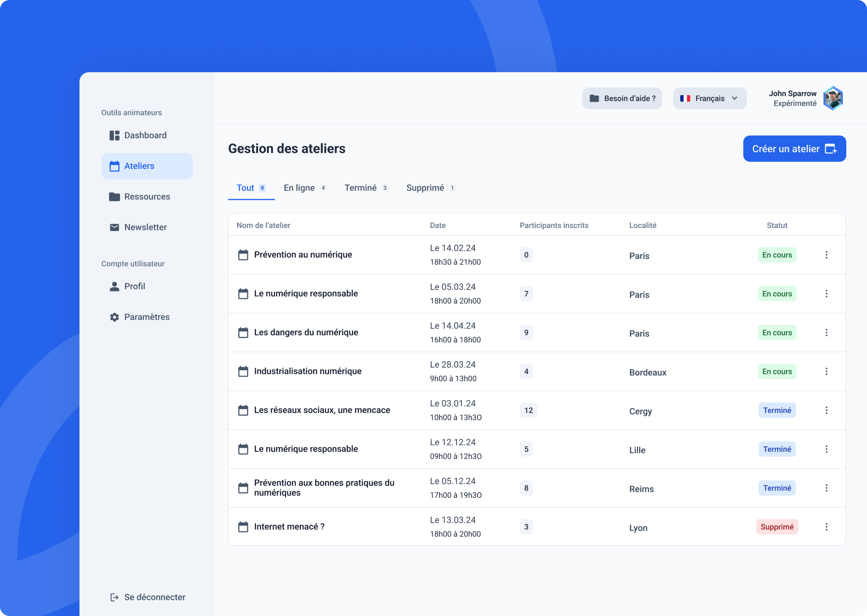The height and width of the screenshot is (616, 867).
Task: Open Profil using the person icon
Action: (115, 286)
